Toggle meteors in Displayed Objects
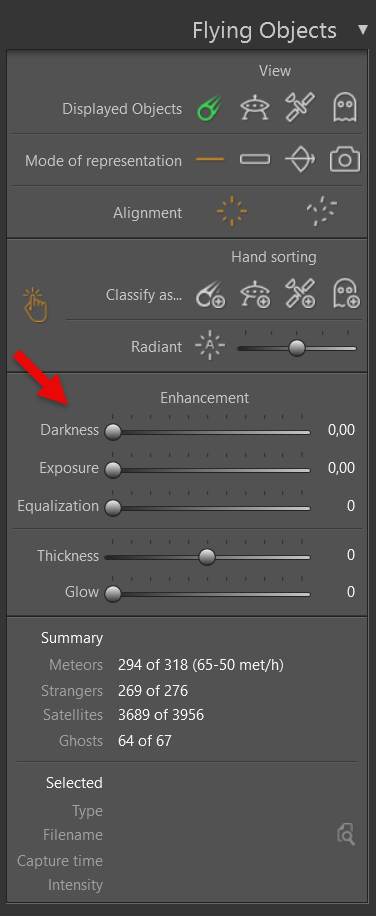The image size is (376, 916). click(210, 109)
